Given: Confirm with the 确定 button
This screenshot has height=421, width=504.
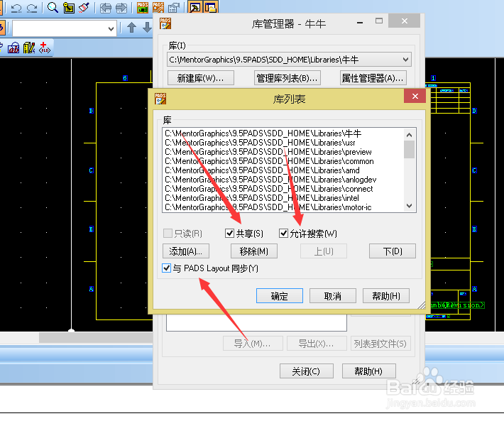Looking at the screenshot, I should click(x=280, y=295).
